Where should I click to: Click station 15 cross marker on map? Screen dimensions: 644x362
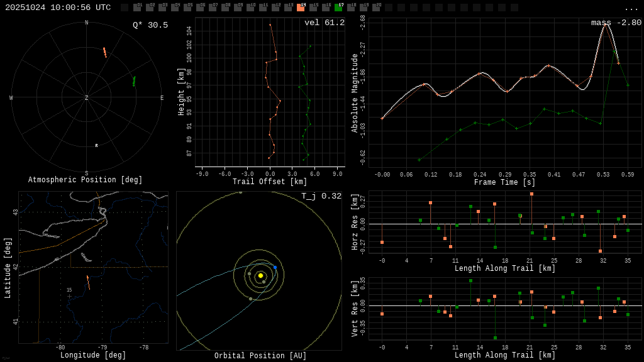(69, 296)
